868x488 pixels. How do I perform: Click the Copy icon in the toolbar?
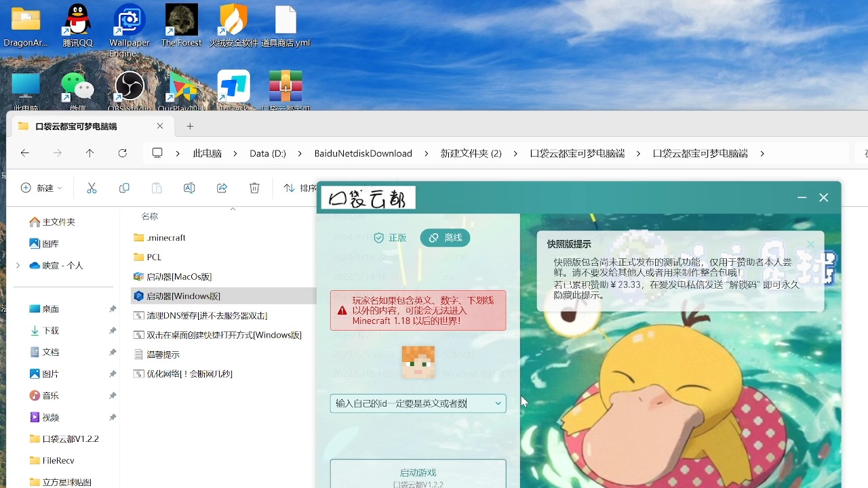pyautogui.click(x=124, y=188)
